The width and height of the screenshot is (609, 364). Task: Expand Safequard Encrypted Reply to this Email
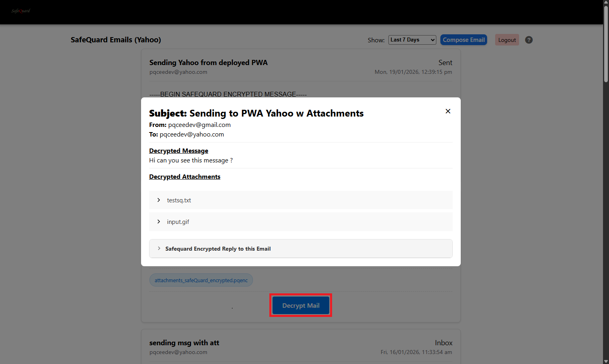[218, 249]
